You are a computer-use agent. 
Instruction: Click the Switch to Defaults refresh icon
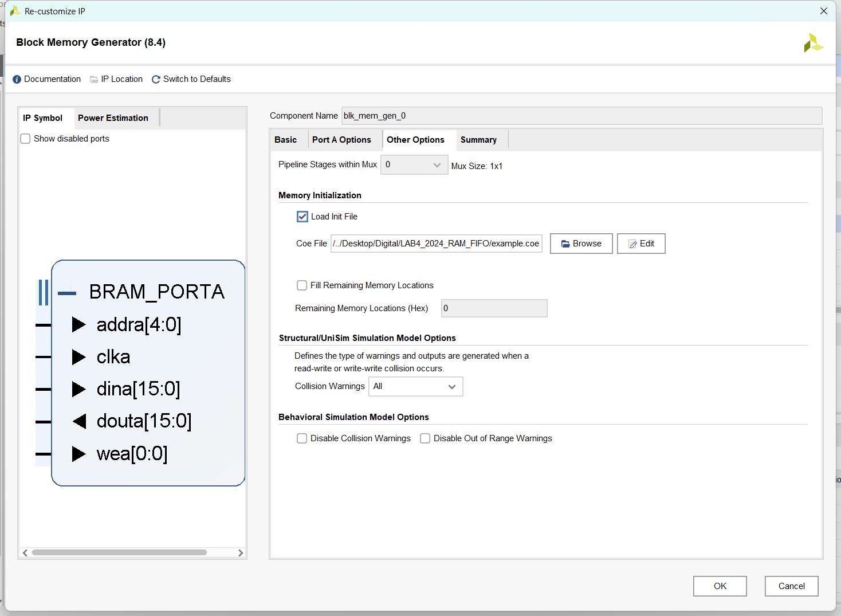pos(156,79)
